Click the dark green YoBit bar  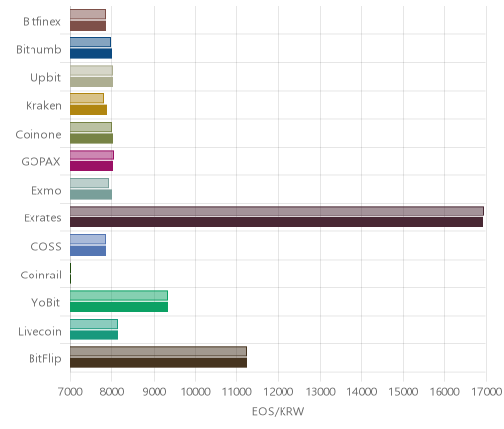click(119, 307)
